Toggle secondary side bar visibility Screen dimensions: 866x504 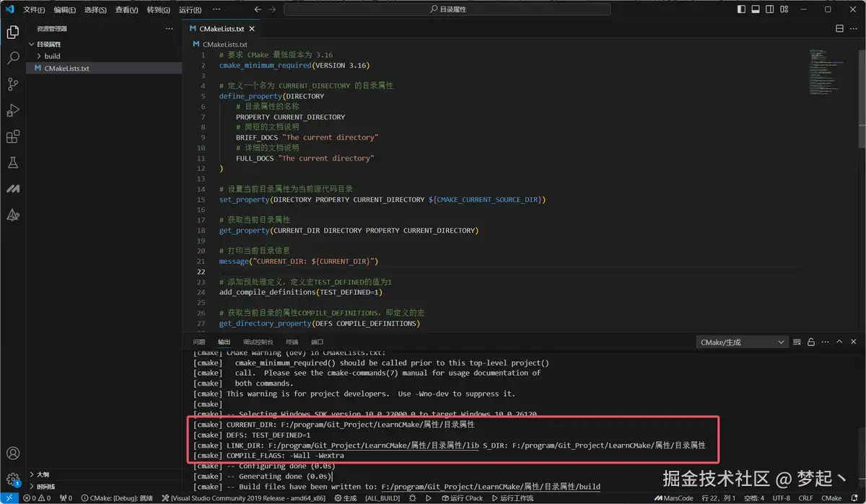[x=769, y=9]
